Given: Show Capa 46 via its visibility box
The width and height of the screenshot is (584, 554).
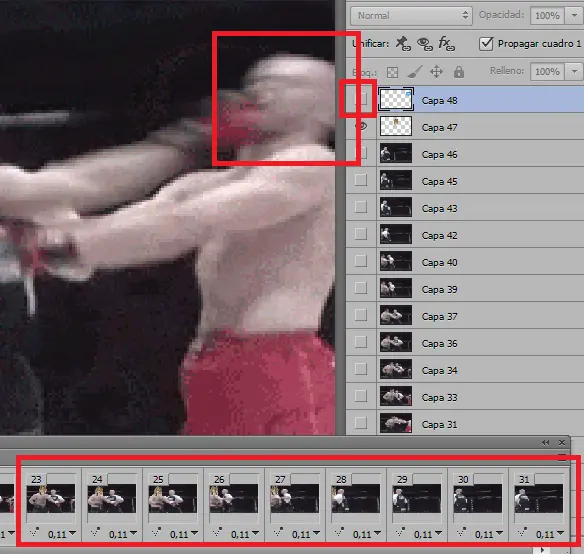Looking at the screenshot, I should (x=361, y=153).
